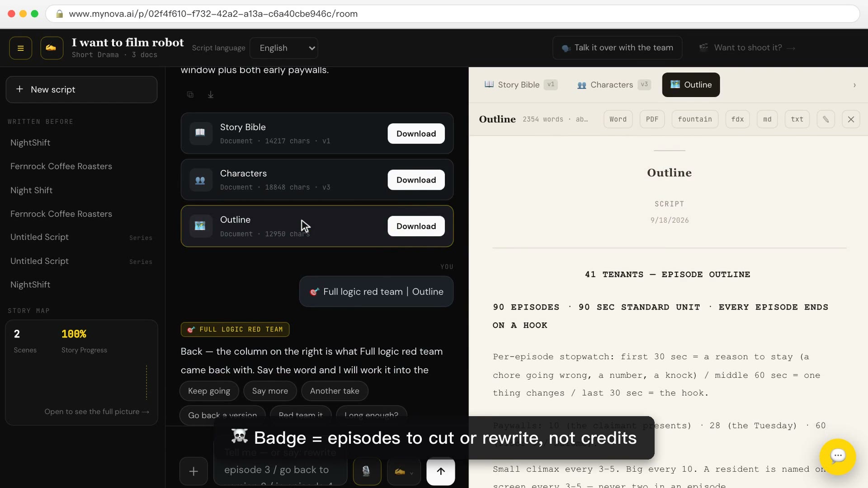868x488 pixels.
Task: Expand tabs with the right chevron arrow
Action: click(x=854, y=85)
